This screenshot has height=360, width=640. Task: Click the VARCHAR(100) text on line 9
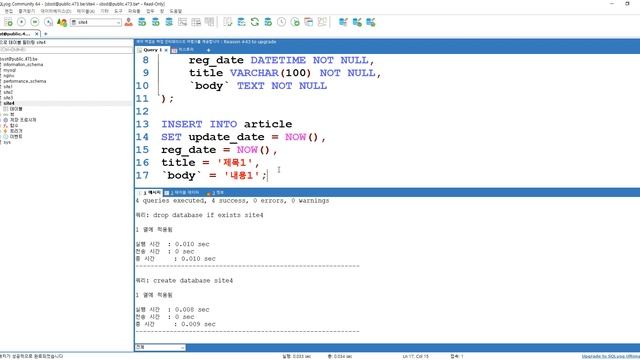(270, 73)
